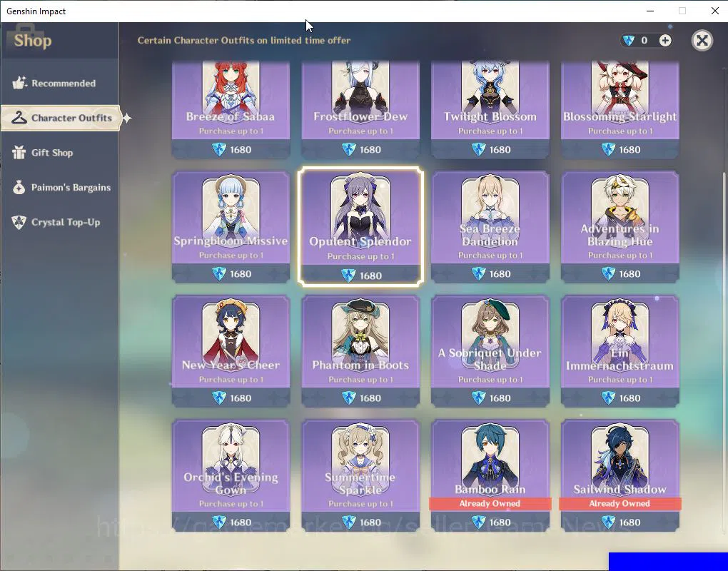Click the thumbs-up Recommended icon
The height and width of the screenshot is (571, 728).
pyautogui.click(x=19, y=83)
